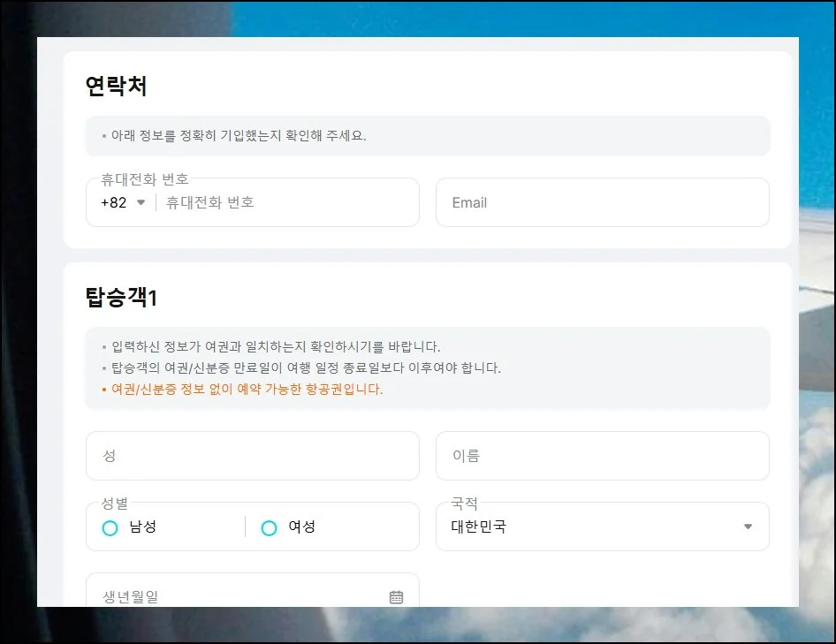This screenshot has width=836, height=644.
Task: Click the 여권과 일치하는지 notice line
Action: (x=276, y=346)
